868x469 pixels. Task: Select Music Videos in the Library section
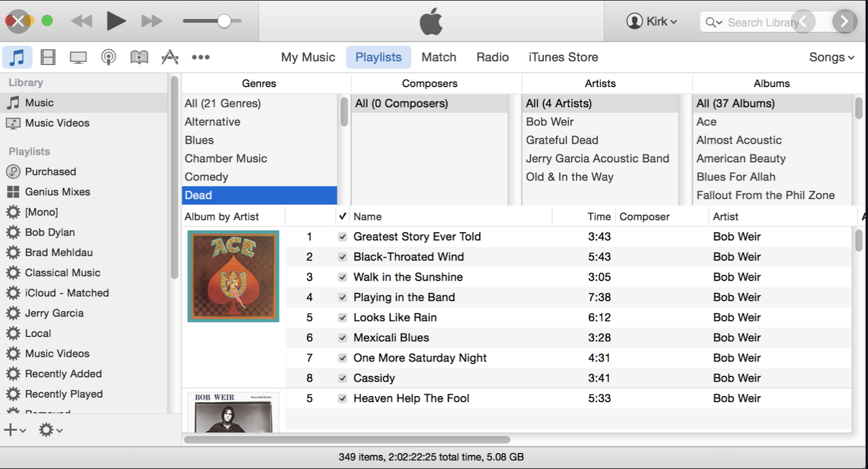point(83,123)
